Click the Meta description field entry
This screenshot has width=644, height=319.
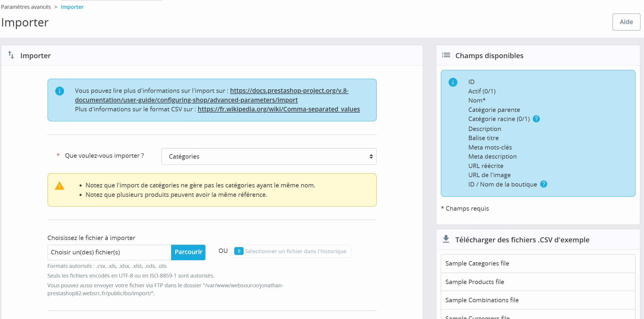click(493, 157)
